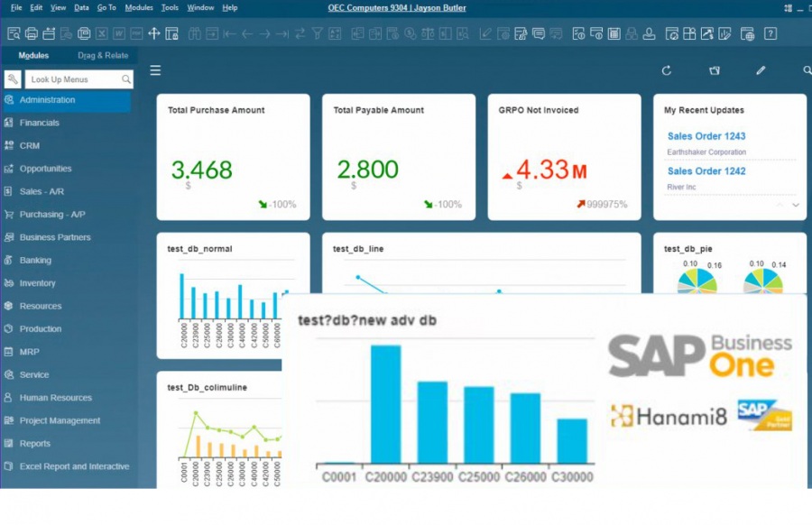Image resolution: width=812 pixels, height=525 pixels.
Task: Go to the last data record
Action: coord(282,33)
